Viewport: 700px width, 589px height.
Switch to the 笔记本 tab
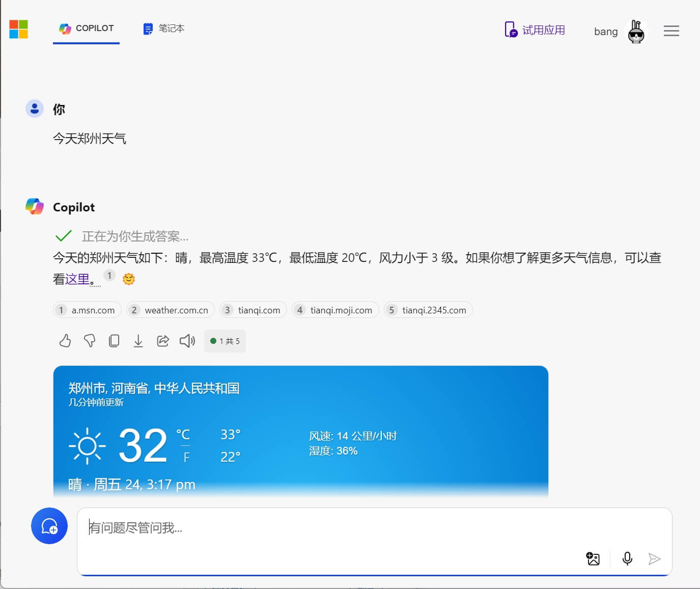tap(163, 29)
